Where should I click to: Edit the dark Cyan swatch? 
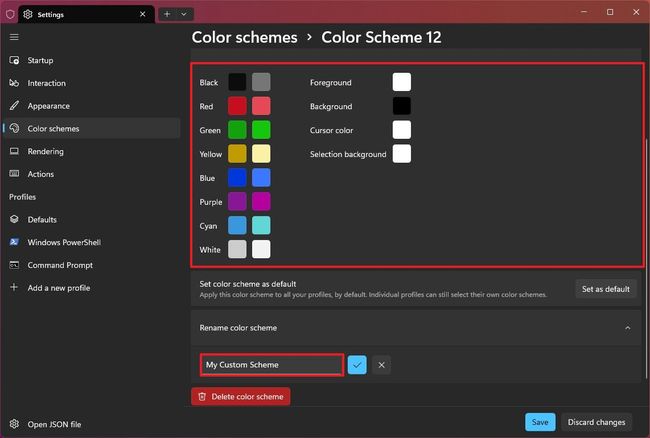click(x=237, y=225)
